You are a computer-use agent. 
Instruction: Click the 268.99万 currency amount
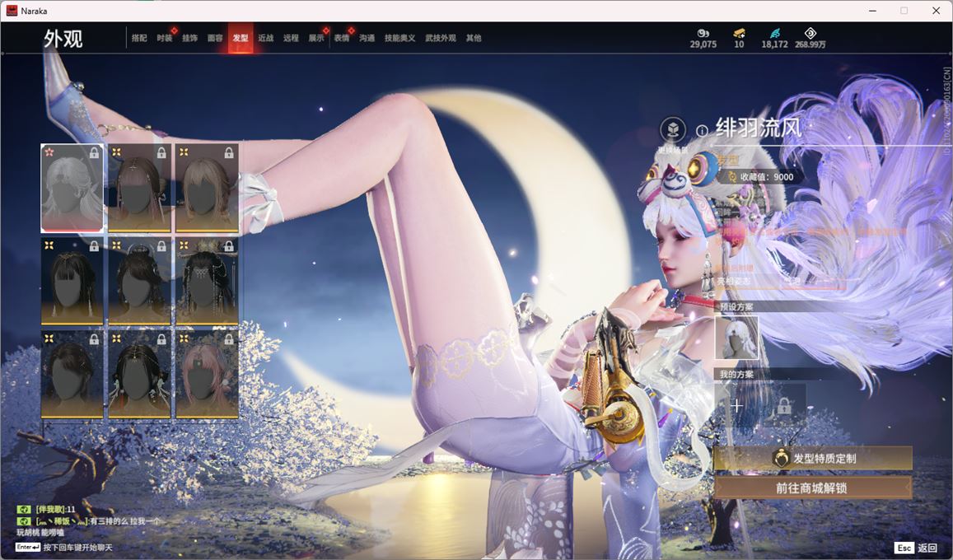point(811,44)
